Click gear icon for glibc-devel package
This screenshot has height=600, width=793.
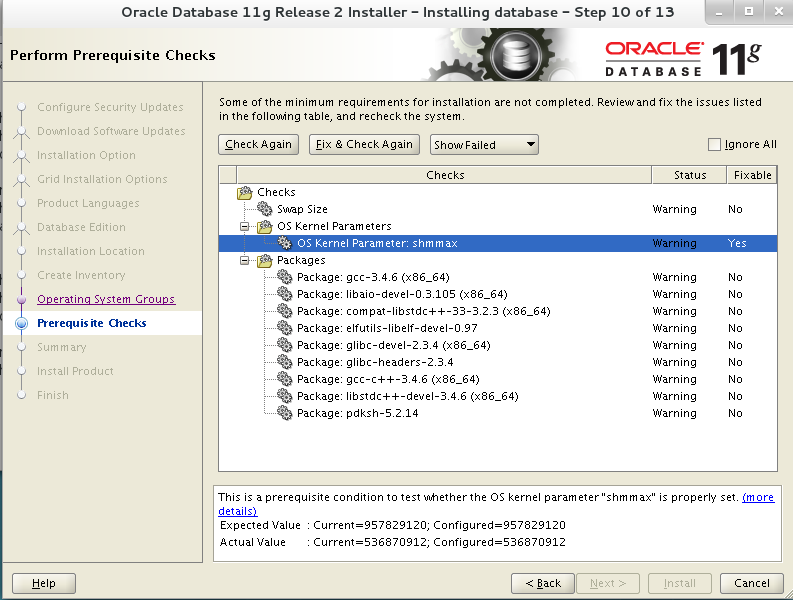tap(285, 345)
